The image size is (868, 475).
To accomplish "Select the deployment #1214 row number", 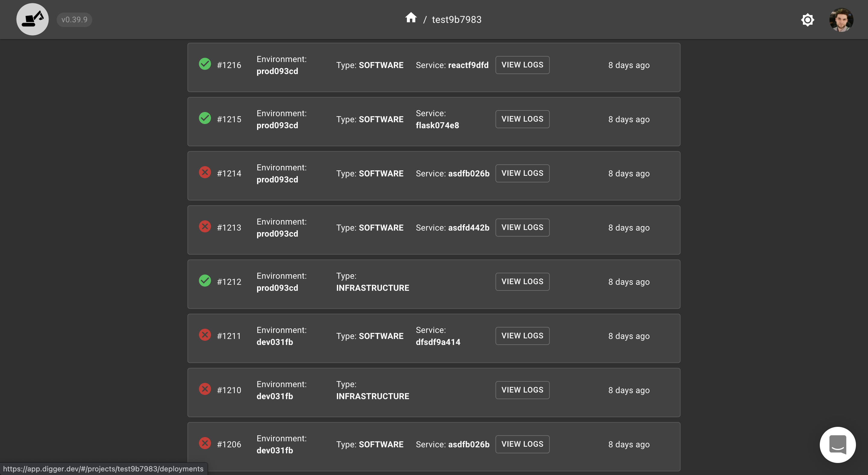I will tap(229, 173).
